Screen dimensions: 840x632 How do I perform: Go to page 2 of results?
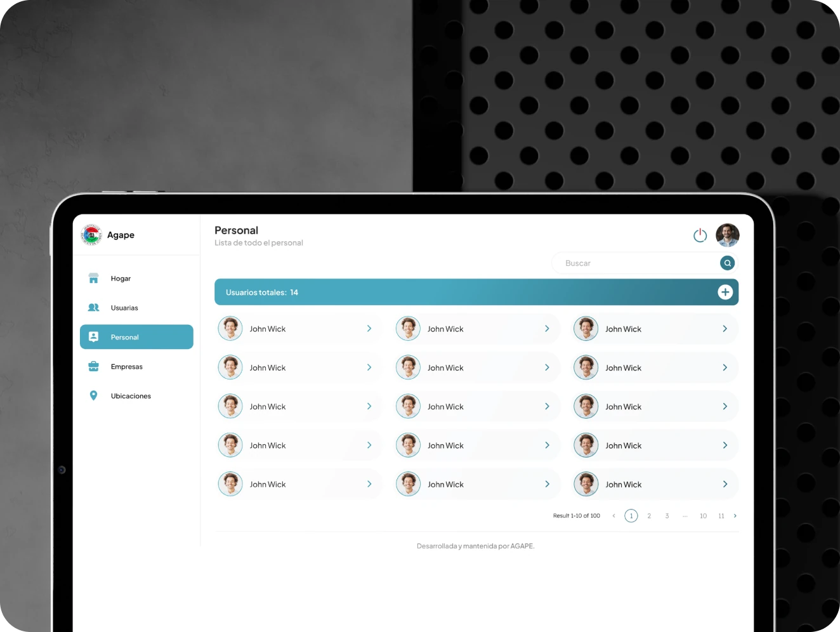pyautogui.click(x=649, y=516)
